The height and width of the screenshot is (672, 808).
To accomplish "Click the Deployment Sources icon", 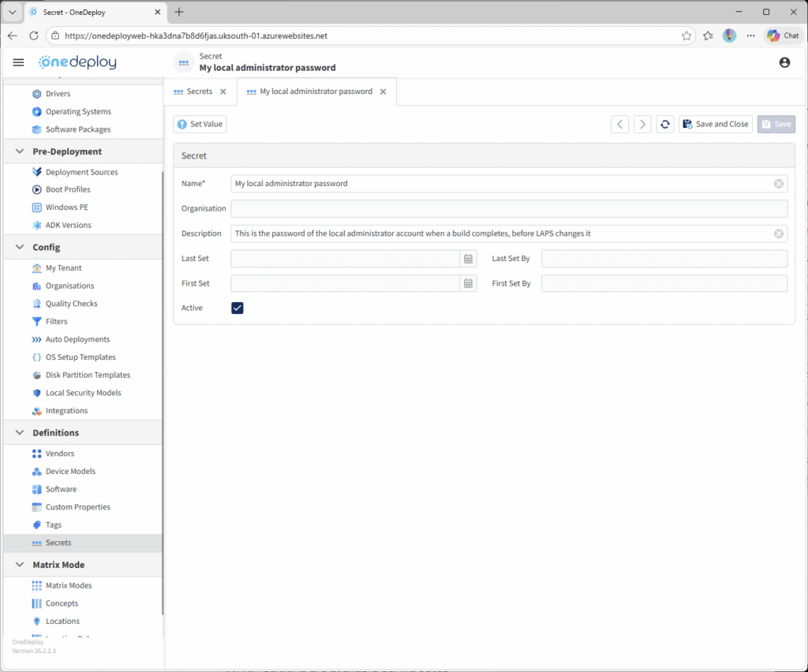I will point(36,172).
